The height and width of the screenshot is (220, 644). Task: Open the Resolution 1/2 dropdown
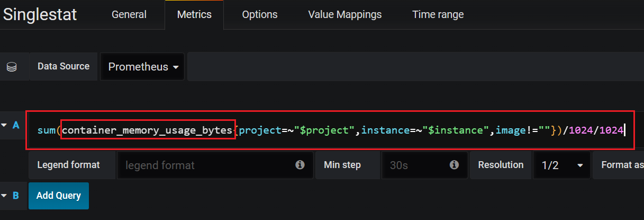click(562, 165)
